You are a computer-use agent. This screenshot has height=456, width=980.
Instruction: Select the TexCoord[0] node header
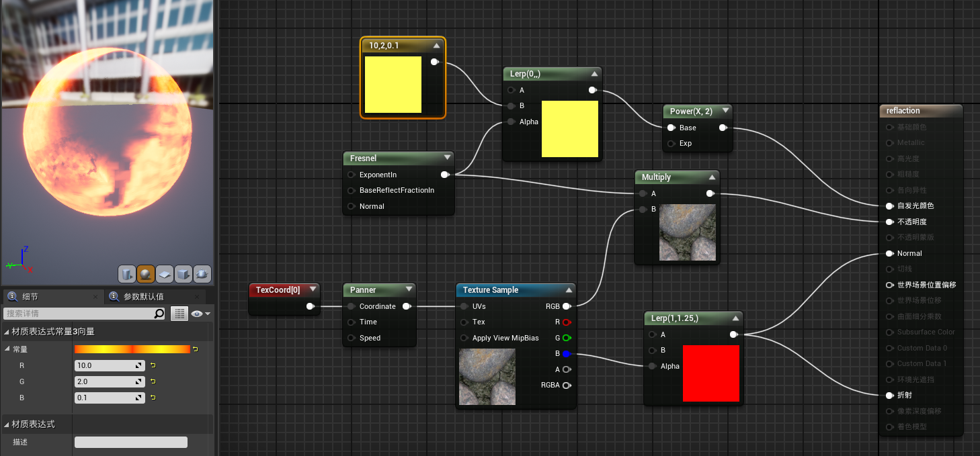pos(278,290)
